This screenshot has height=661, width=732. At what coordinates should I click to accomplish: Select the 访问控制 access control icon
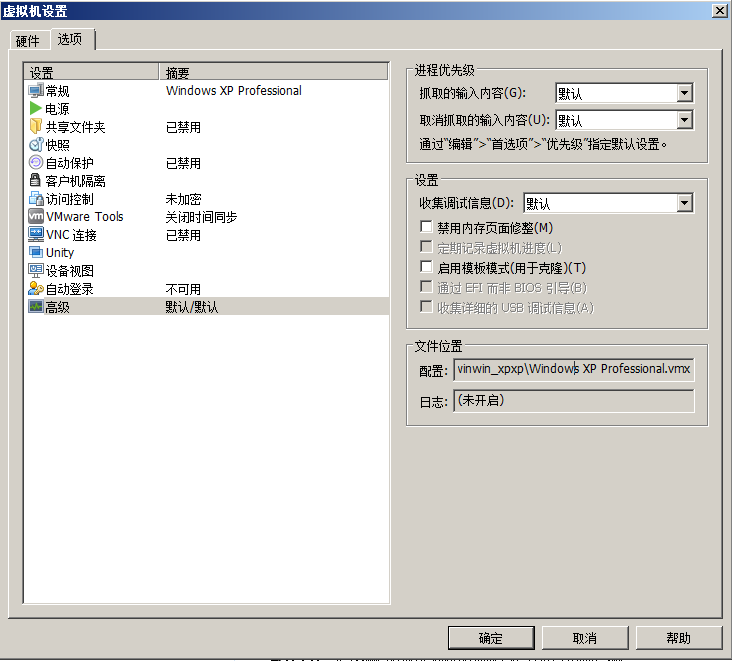click(x=35, y=199)
